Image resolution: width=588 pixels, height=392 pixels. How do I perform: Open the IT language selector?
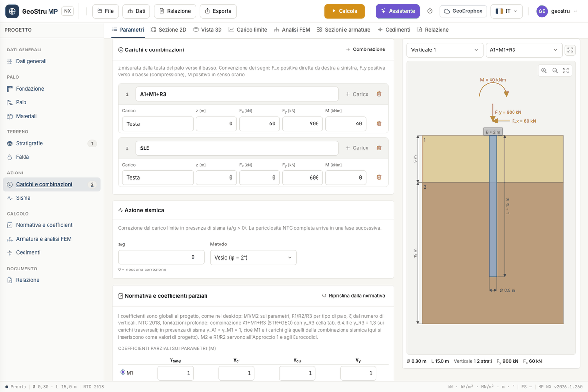tap(507, 11)
